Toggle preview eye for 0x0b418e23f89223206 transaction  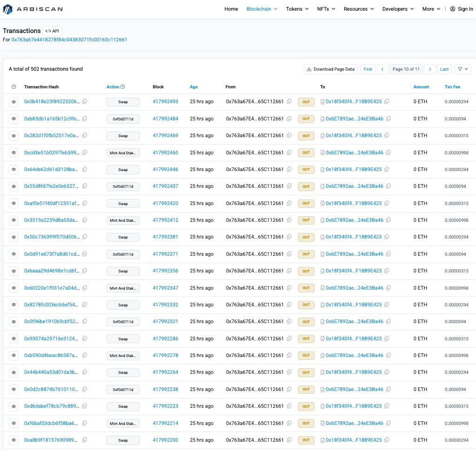pos(13,102)
